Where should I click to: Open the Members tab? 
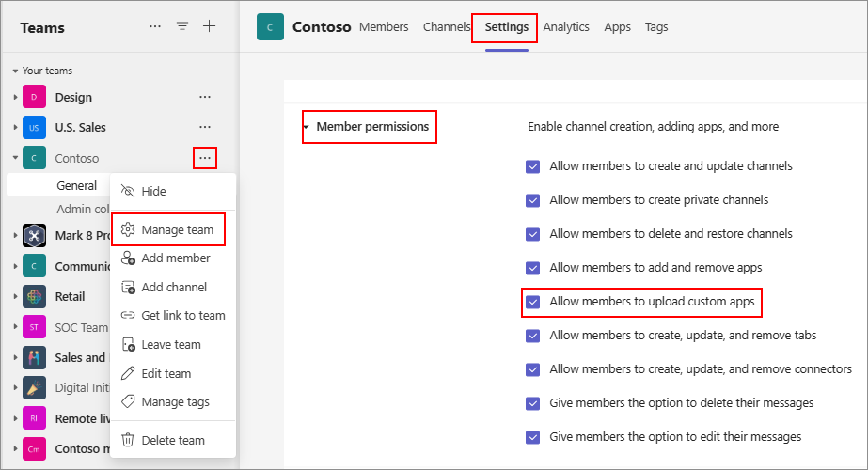point(384,27)
